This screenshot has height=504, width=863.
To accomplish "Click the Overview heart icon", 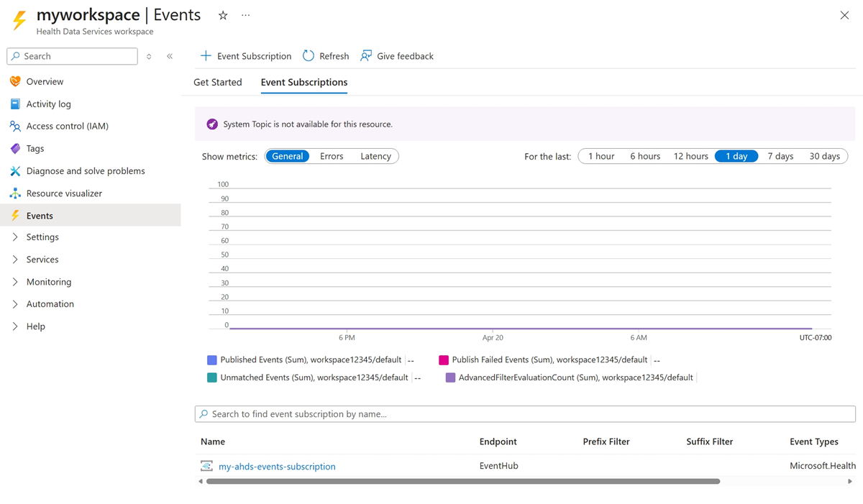I will click(15, 81).
